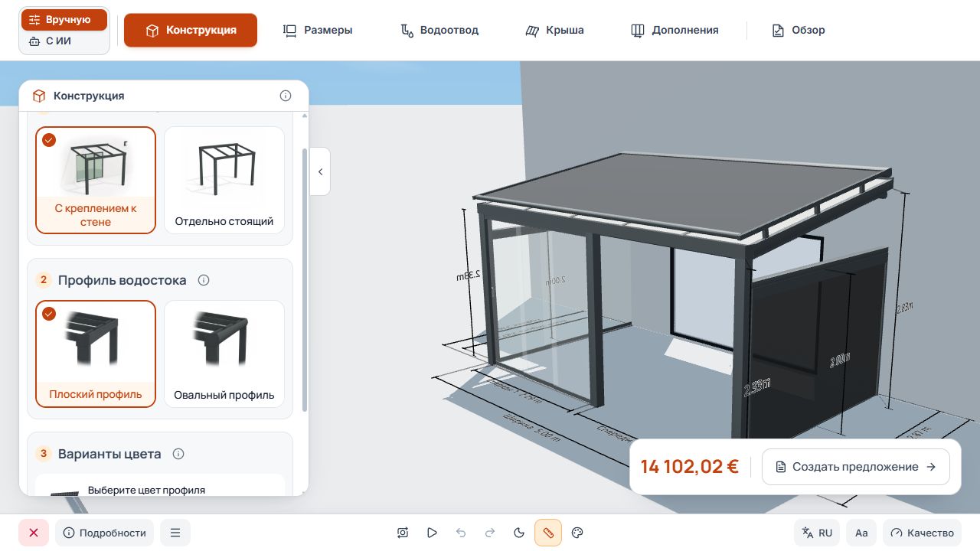Switch to night mode with the moon icon

519,533
